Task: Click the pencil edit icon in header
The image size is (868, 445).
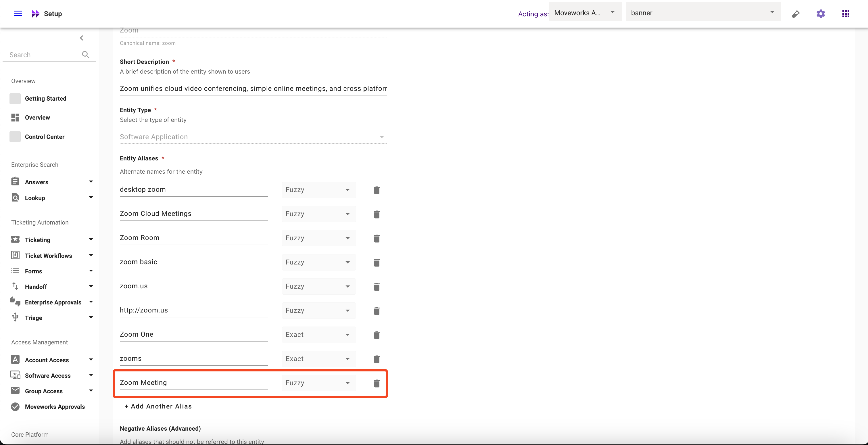Action: 796,14
